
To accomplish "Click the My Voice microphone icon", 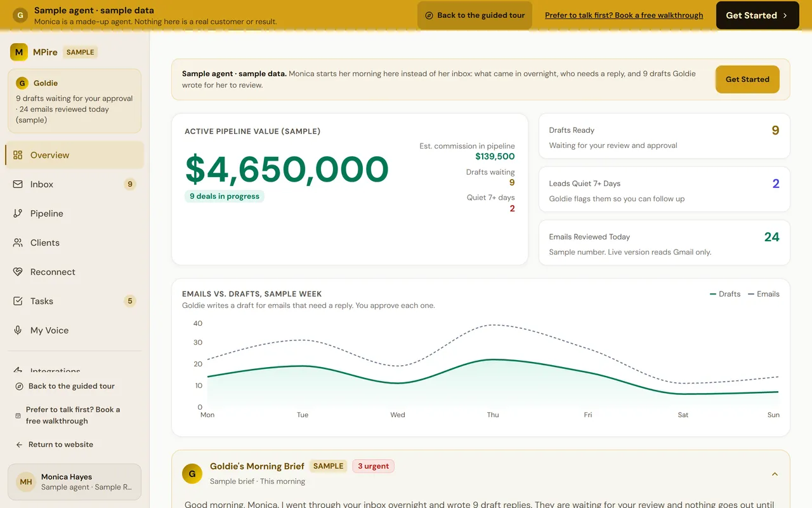I will [18, 330].
